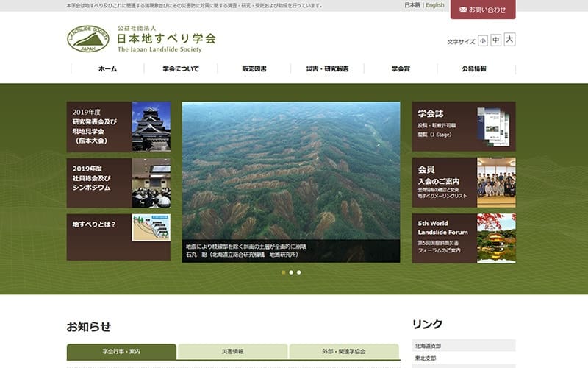588x368 pixels.
Task: Switch to the 外部・関連学協会 tab
Action: (343, 352)
